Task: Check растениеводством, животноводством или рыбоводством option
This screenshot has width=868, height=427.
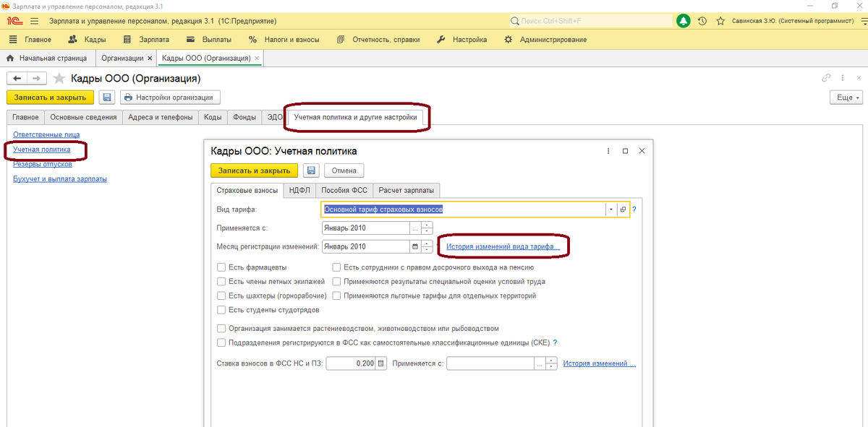Action: (x=221, y=328)
